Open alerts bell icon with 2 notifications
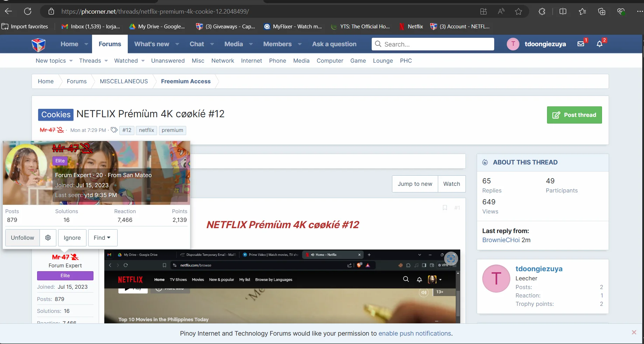 pyautogui.click(x=600, y=44)
